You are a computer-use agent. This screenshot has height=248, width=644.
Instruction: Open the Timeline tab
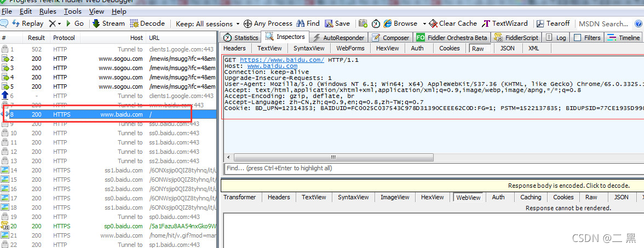pyautogui.click(x=624, y=37)
